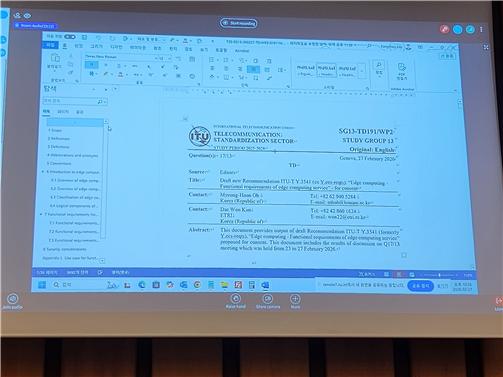Viewport: 503px width, 377px height.
Task: Select the highlighted justify alignment button
Action: [253, 69]
